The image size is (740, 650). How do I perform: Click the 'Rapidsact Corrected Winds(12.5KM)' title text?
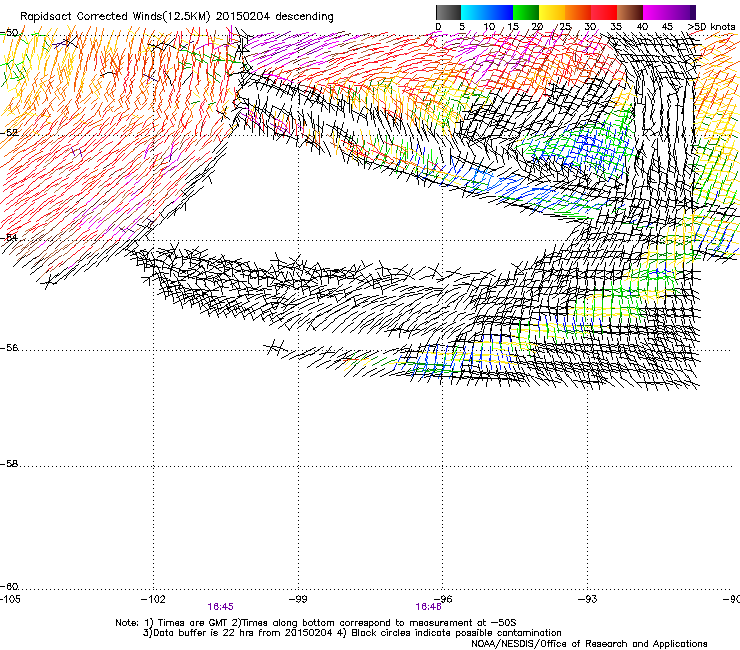(x=115, y=17)
